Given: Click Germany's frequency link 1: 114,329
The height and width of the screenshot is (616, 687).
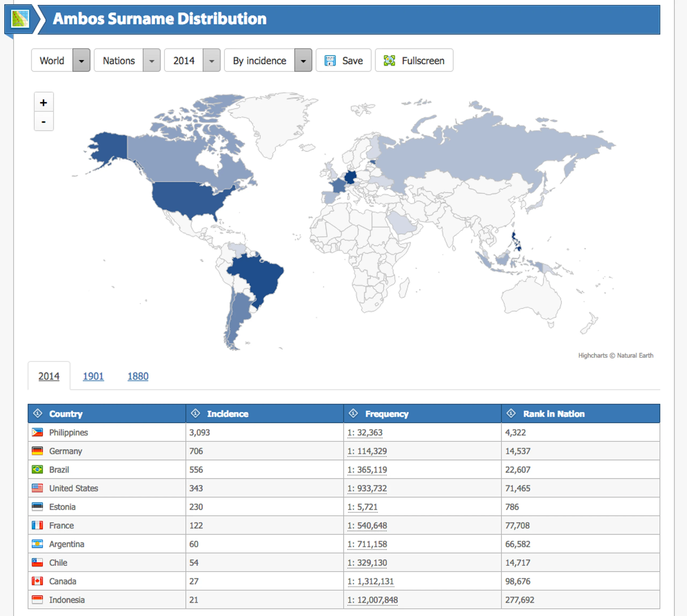Looking at the screenshot, I should (x=367, y=451).
